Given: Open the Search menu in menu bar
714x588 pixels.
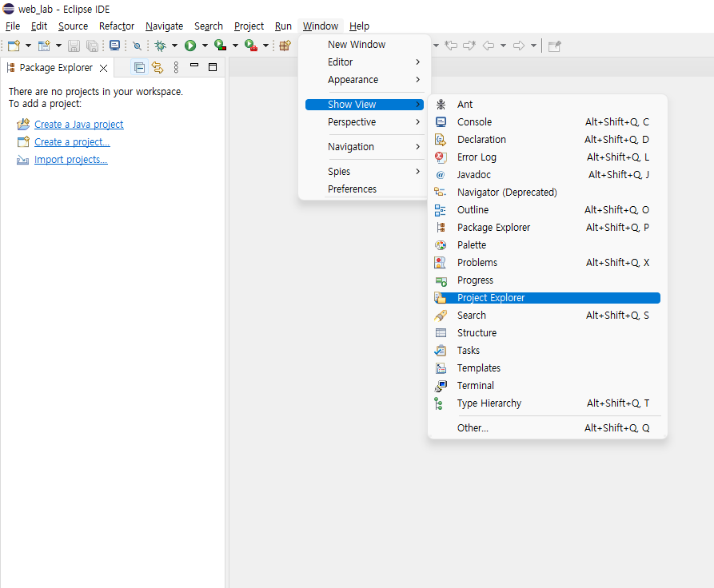Looking at the screenshot, I should 209,26.
